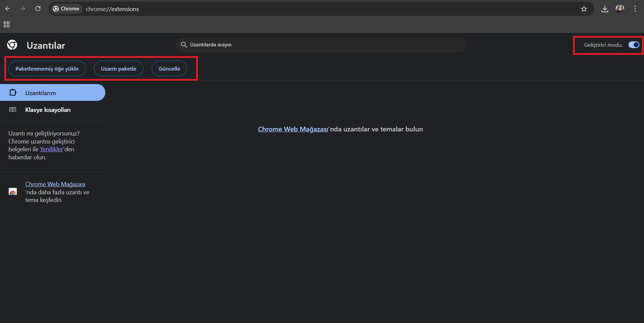Select the Uzantılarım sidebar item
The height and width of the screenshot is (323, 644).
(x=52, y=92)
